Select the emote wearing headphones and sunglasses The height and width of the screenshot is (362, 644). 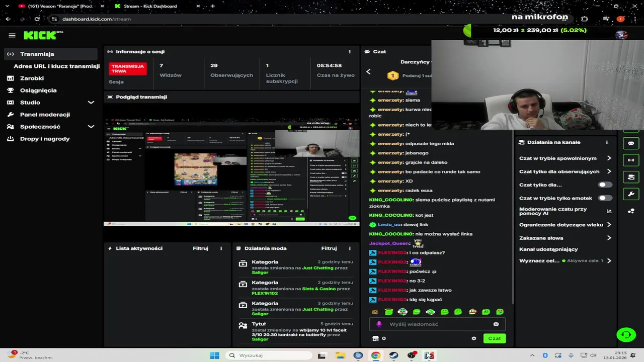pyautogui.click(x=403, y=312)
